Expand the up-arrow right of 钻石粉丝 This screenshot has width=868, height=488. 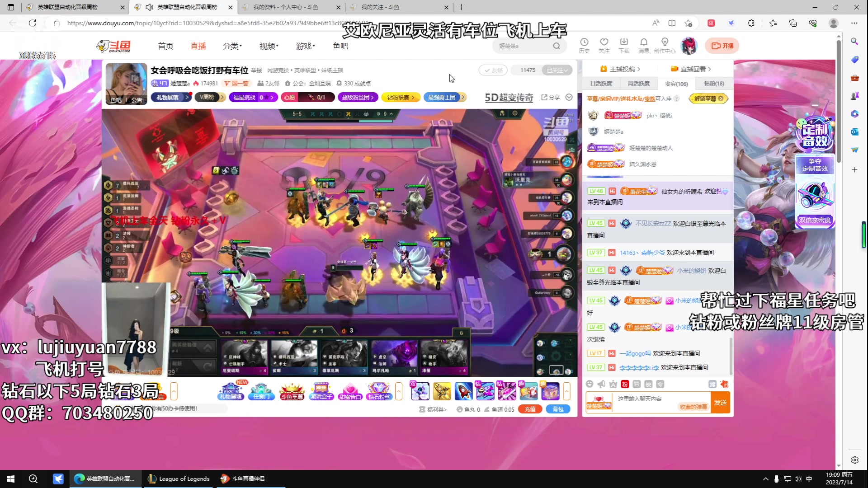tap(399, 391)
